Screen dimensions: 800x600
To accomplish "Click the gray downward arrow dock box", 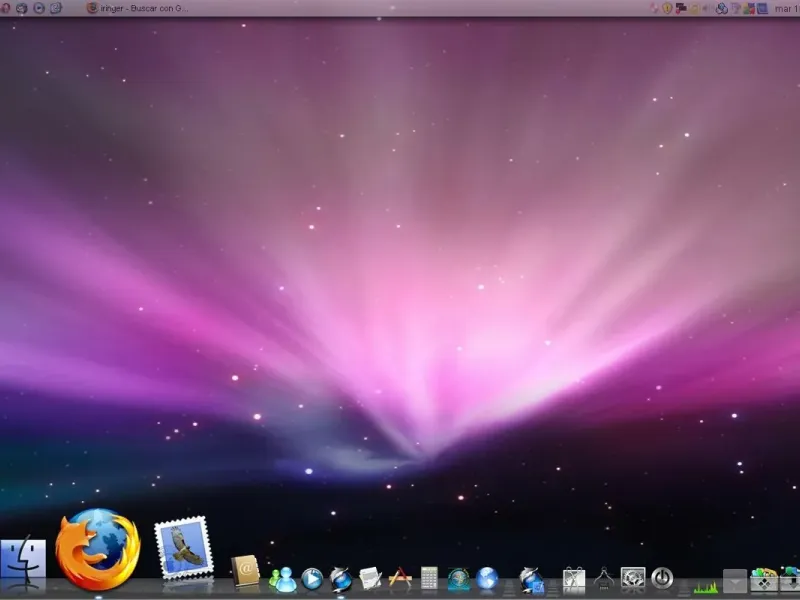I will (x=735, y=581).
